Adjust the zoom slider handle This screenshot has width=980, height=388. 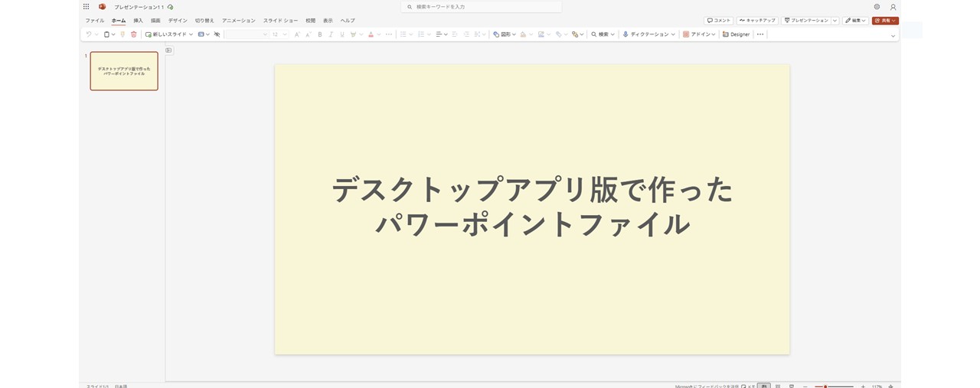pyautogui.click(x=825, y=386)
